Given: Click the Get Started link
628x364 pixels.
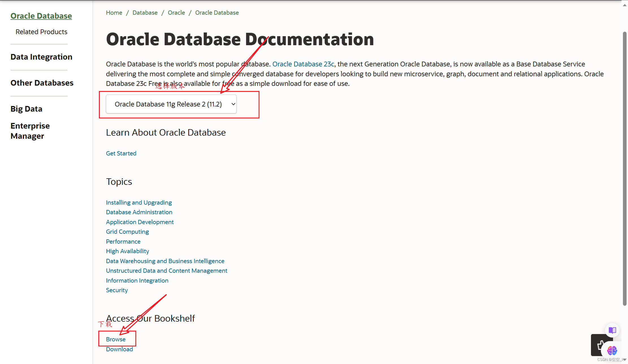Looking at the screenshot, I should pos(121,153).
